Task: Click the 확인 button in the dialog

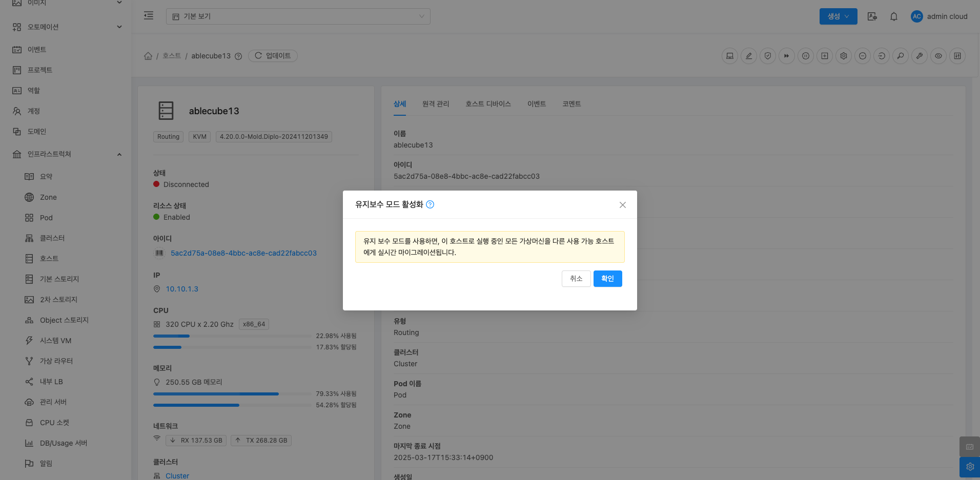Action: click(607, 279)
